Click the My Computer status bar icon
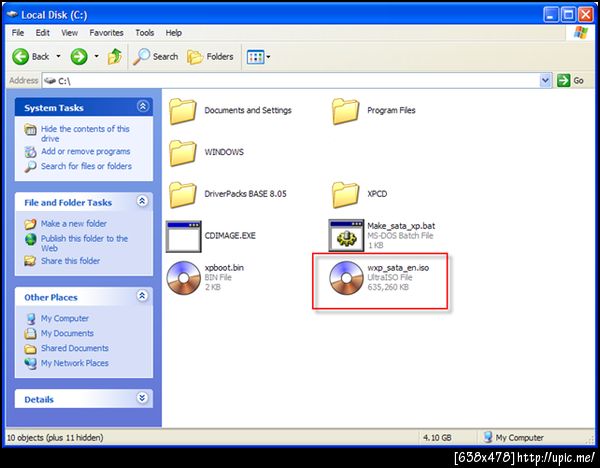Viewport: 600px width, 468px height. point(488,437)
